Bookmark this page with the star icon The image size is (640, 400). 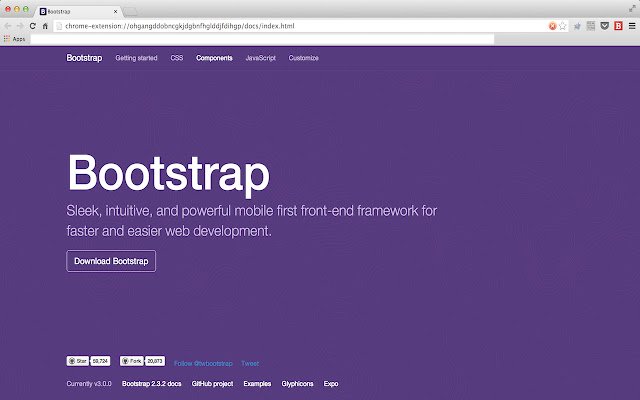[x=563, y=26]
